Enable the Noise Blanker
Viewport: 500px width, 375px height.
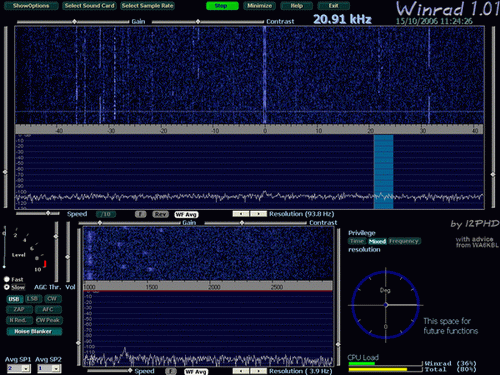pos(34,331)
